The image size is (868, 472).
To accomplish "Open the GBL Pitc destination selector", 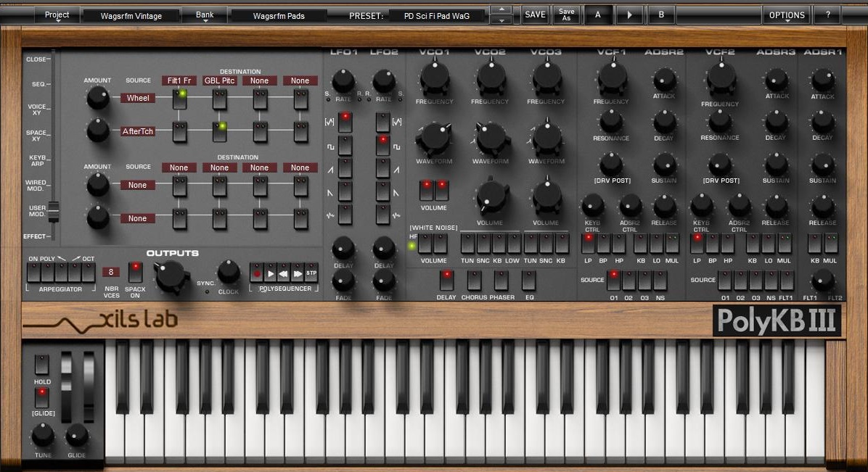I will 220,80.
